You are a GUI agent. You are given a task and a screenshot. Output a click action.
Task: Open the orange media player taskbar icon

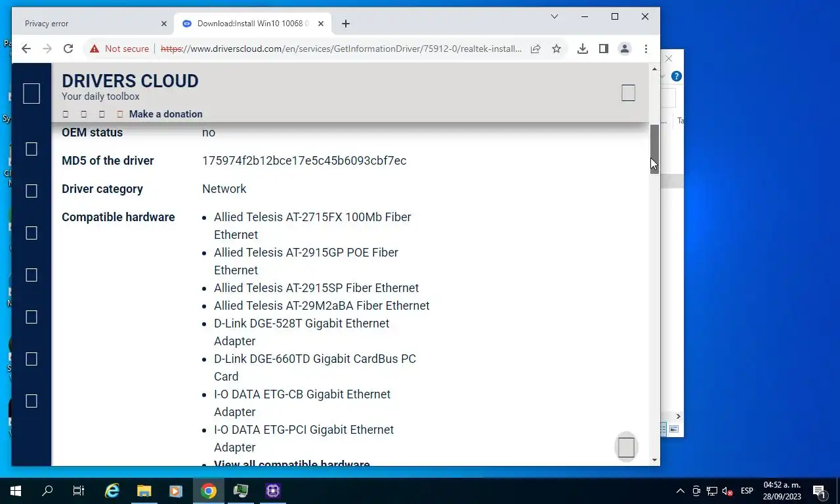point(175,491)
